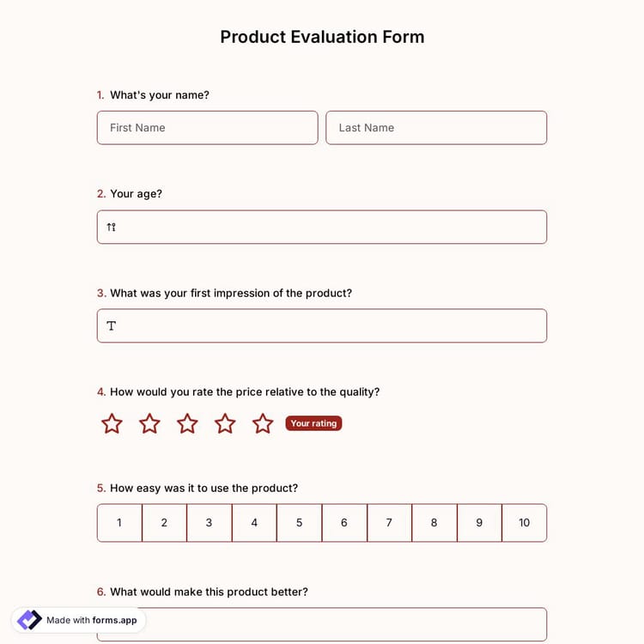Choose the third star rating

[187, 423]
